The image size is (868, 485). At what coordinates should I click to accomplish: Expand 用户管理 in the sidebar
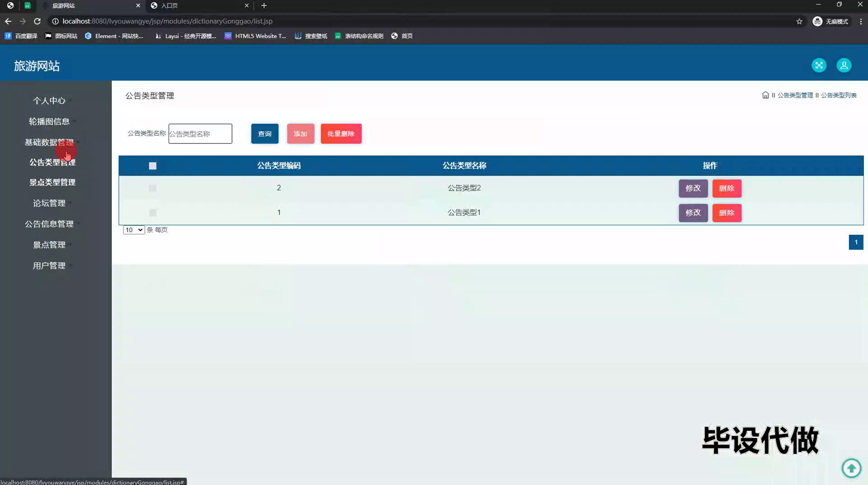coord(49,266)
